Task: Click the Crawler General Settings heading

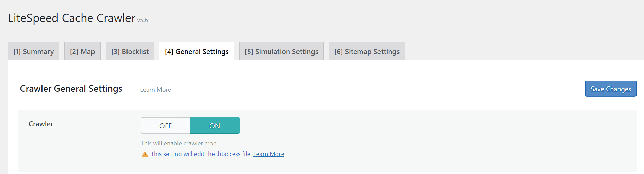Action: click(71, 89)
